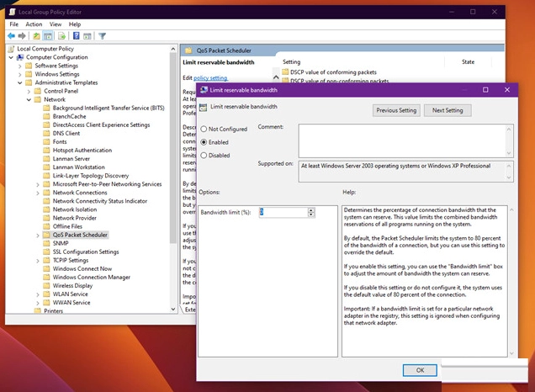Image resolution: width=535 pixels, height=392 pixels.
Task: Click inside the Comment text box
Action: [x=401, y=140]
